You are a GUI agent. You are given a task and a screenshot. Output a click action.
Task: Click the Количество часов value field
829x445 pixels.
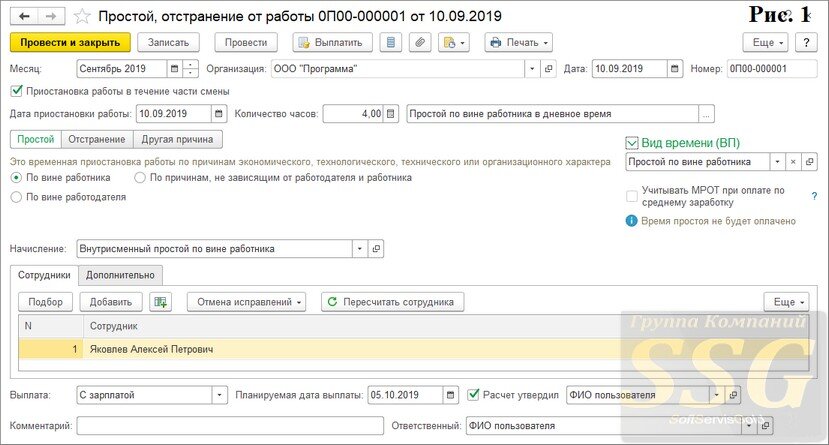[353, 114]
